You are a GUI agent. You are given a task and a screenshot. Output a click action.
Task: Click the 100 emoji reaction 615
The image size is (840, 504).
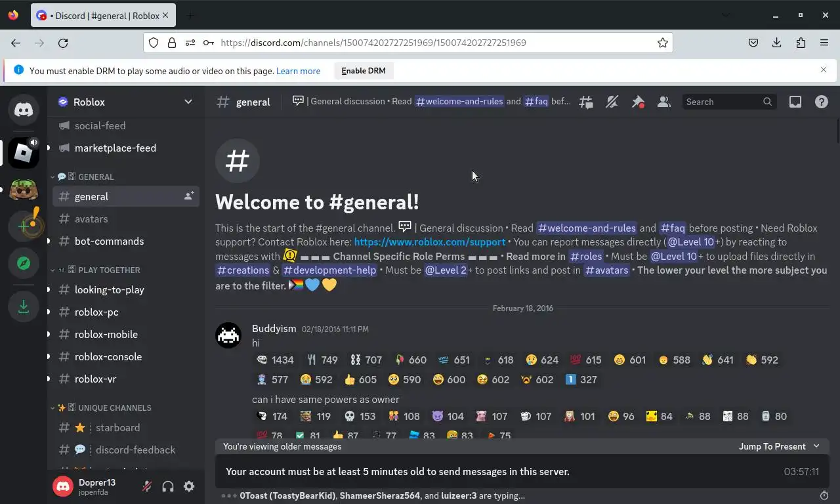(585, 360)
